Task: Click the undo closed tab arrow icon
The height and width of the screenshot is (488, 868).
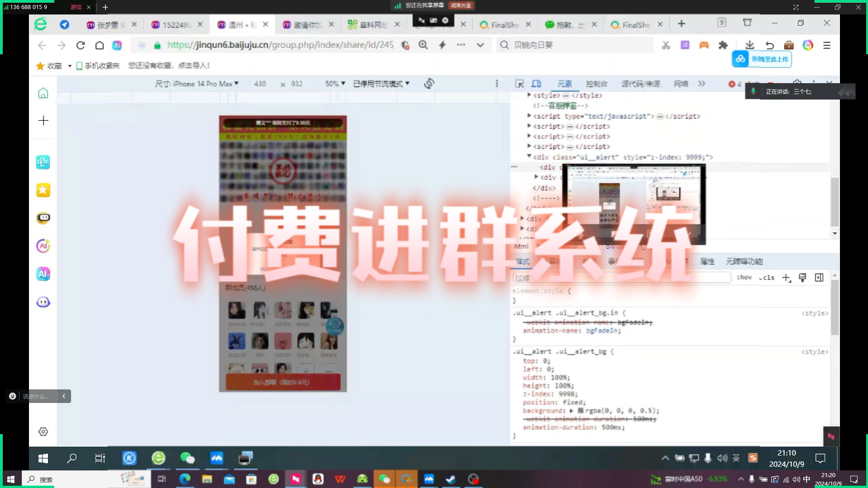Action: coord(769,45)
